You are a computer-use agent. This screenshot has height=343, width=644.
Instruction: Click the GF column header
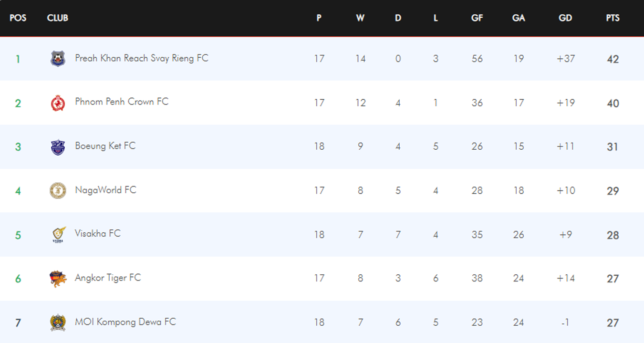pos(477,18)
